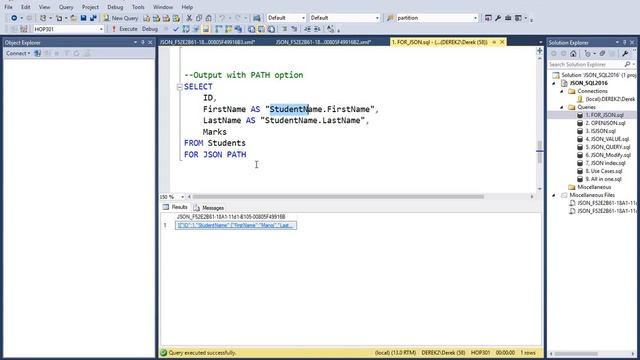Select 9. All in one.sql file

click(603, 179)
